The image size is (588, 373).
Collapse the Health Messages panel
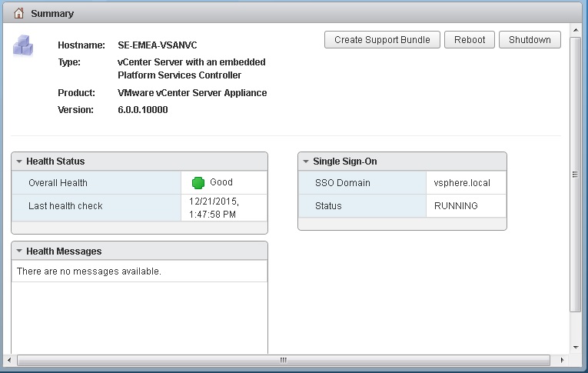(x=19, y=251)
